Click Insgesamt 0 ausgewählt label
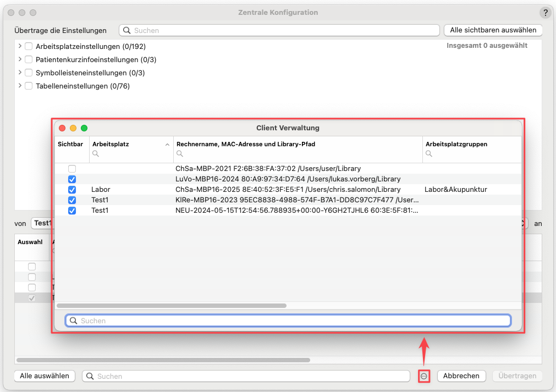556x392 pixels. point(487,46)
